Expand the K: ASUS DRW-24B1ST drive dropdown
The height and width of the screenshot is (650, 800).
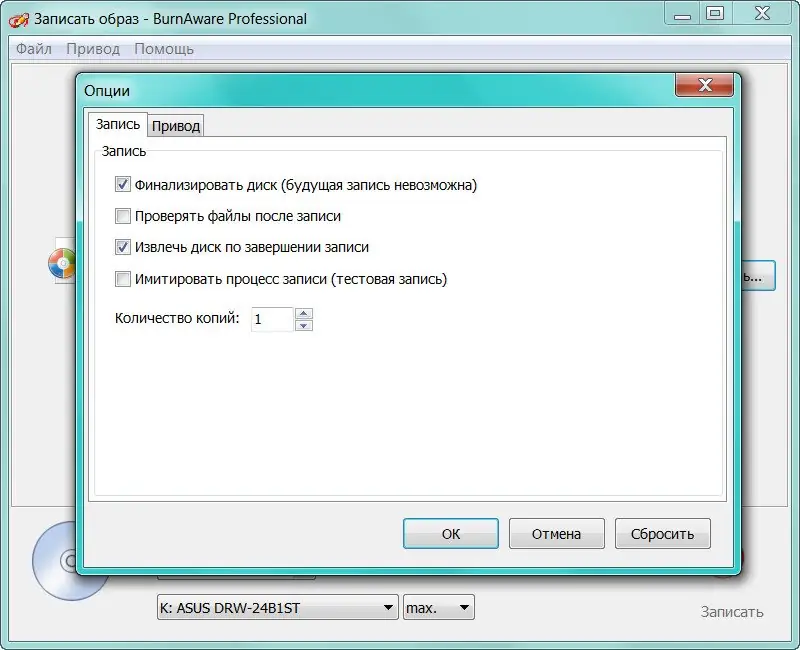[278, 607]
